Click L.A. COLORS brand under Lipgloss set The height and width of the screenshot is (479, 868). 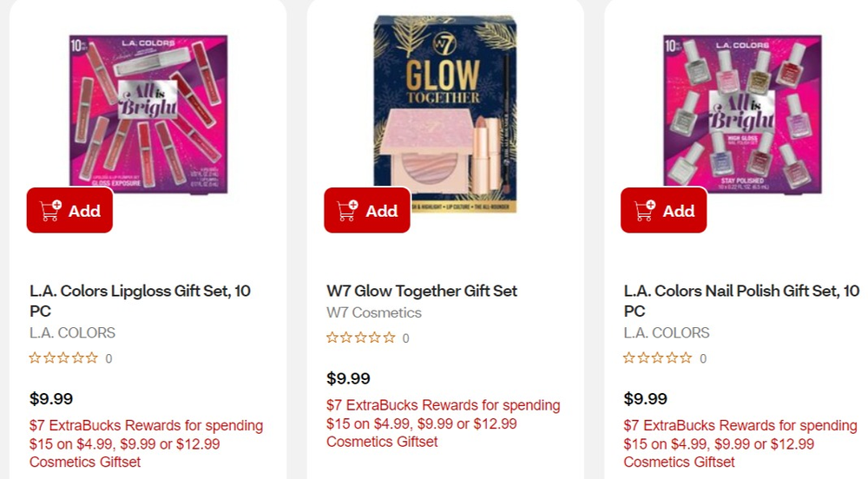[x=72, y=332]
